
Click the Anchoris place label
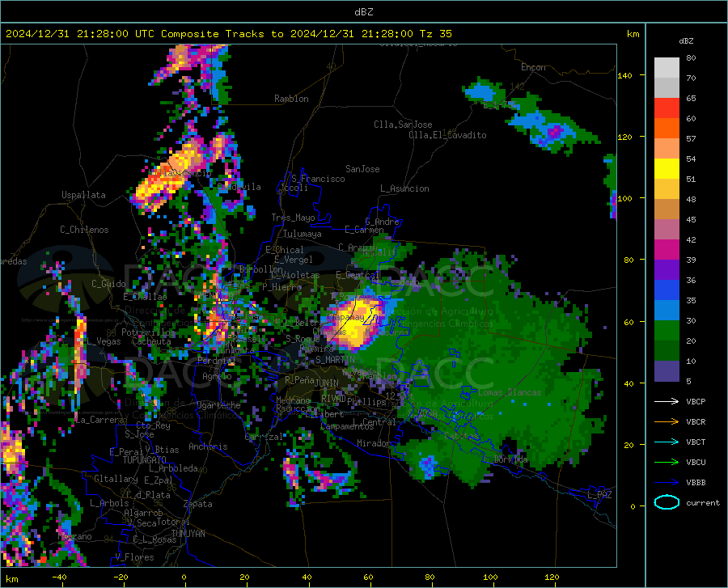click(208, 446)
